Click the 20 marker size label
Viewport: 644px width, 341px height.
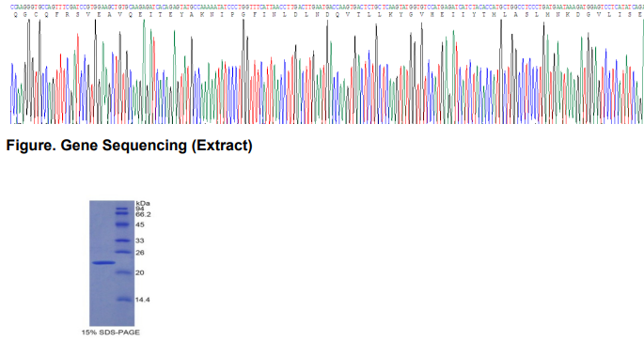pyautogui.click(x=140, y=272)
